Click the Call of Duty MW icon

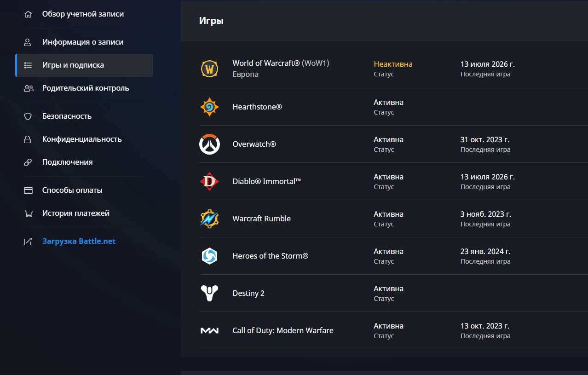[209, 330]
